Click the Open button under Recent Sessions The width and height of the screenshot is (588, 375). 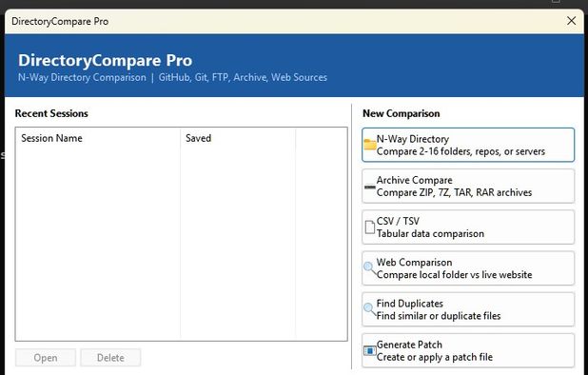click(x=46, y=358)
